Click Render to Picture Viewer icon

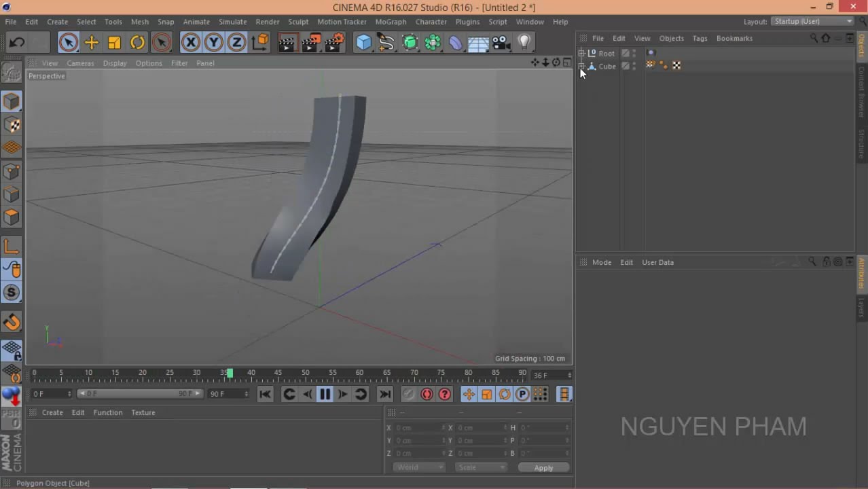pyautogui.click(x=311, y=43)
